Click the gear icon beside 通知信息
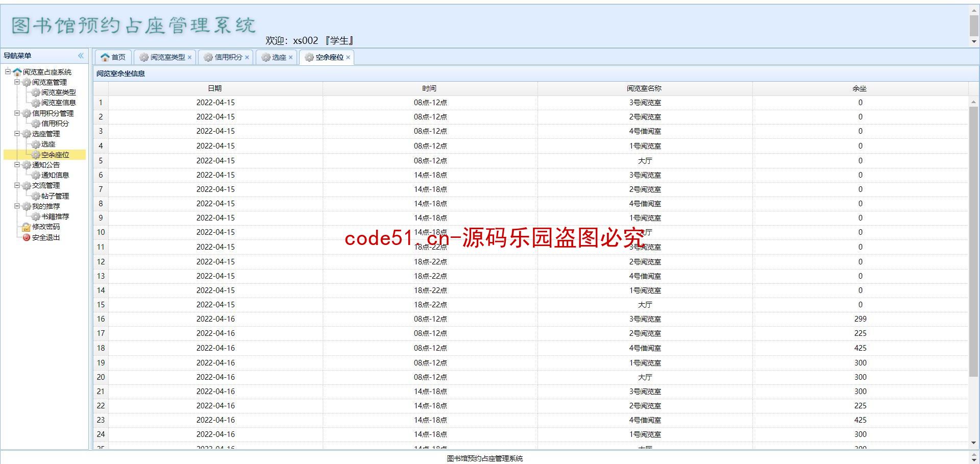980x464 pixels. [36, 175]
